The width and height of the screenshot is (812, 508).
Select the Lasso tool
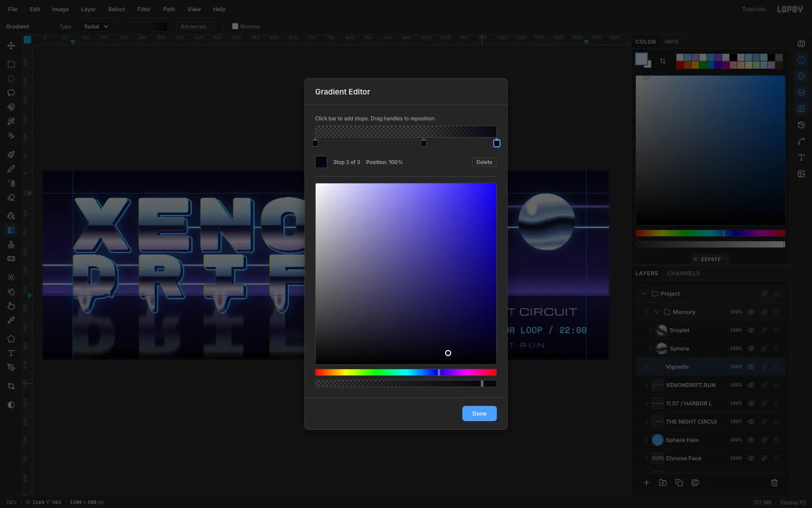[x=11, y=93]
